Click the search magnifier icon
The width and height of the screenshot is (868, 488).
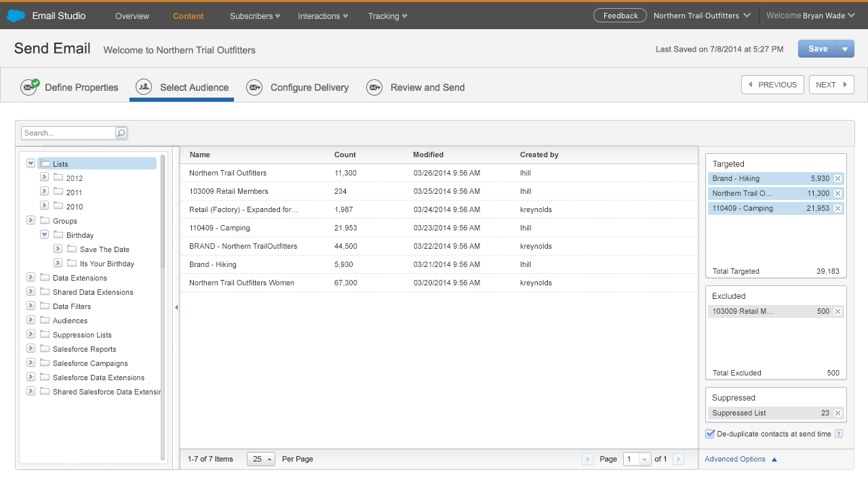coord(121,133)
